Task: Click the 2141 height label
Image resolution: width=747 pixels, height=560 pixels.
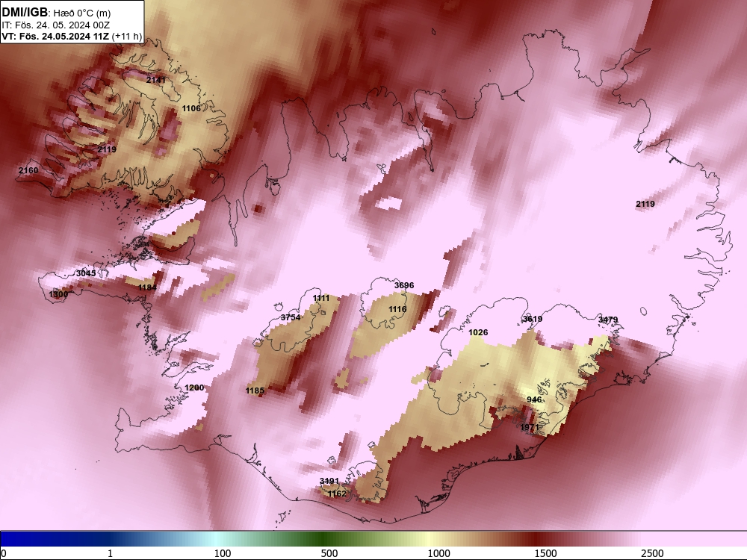Action: point(156,80)
